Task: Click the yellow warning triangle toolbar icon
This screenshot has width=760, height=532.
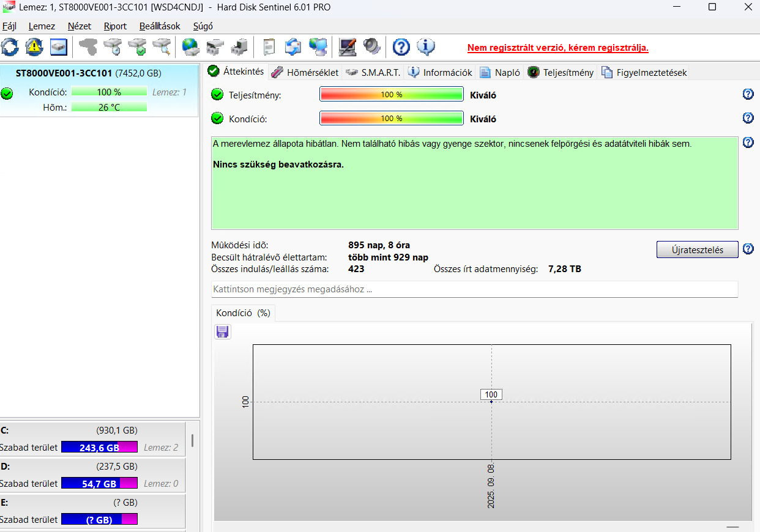Action: pos(34,46)
